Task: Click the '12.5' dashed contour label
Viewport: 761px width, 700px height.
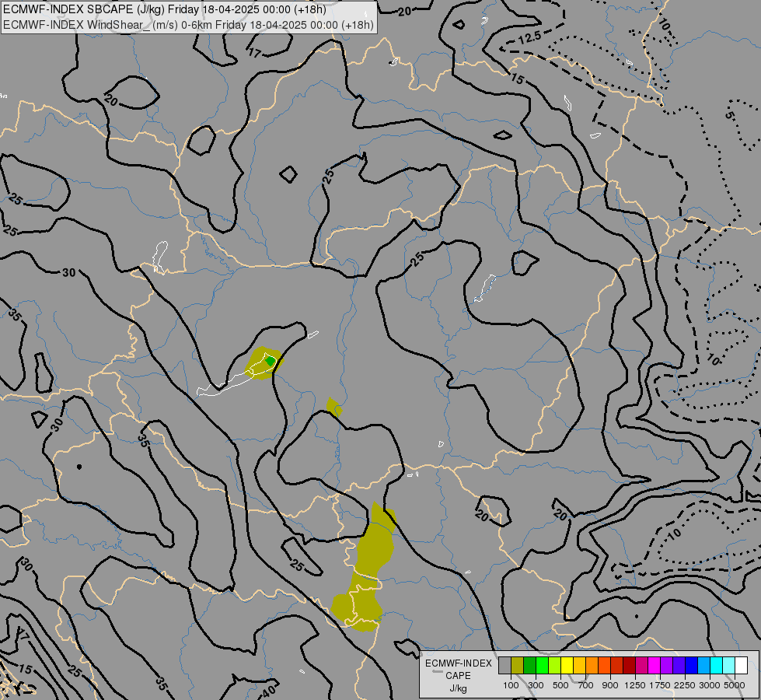Action: click(x=529, y=37)
